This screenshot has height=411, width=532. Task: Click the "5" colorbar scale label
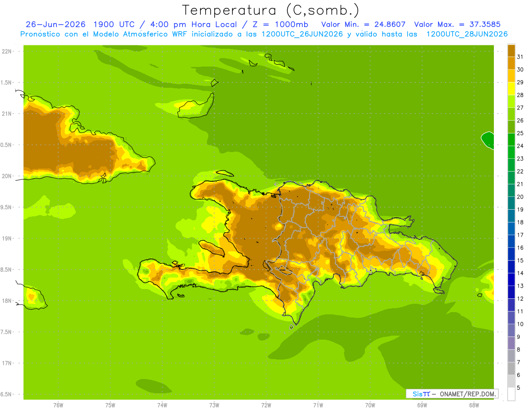click(519, 388)
